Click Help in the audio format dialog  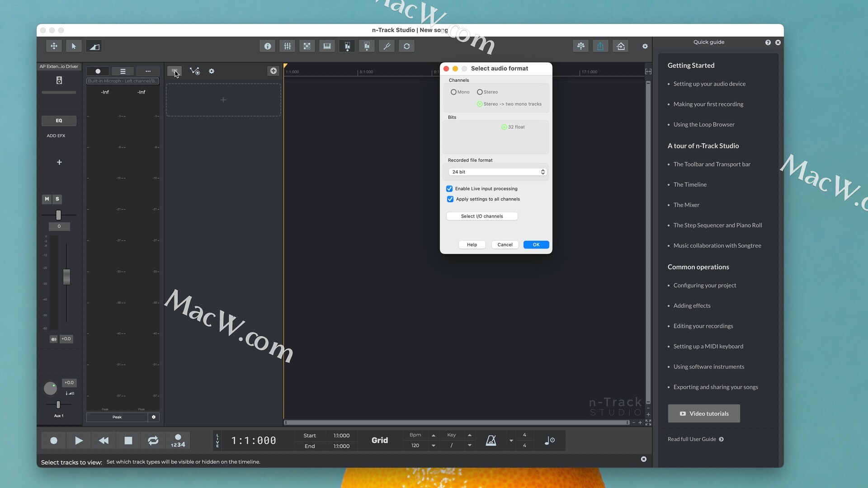click(x=472, y=245)
